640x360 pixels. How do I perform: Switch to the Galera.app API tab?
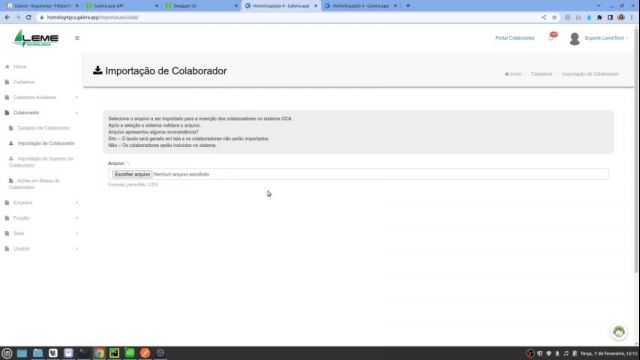tap(122, 6)
